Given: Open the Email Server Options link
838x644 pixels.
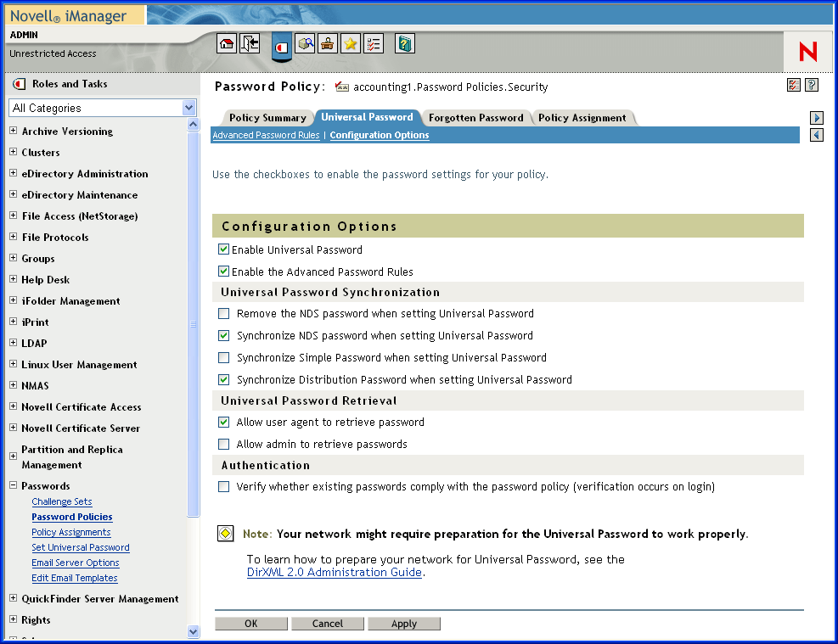Looking at the screenshot, I should pyautogui.click(x=76, y=563).
